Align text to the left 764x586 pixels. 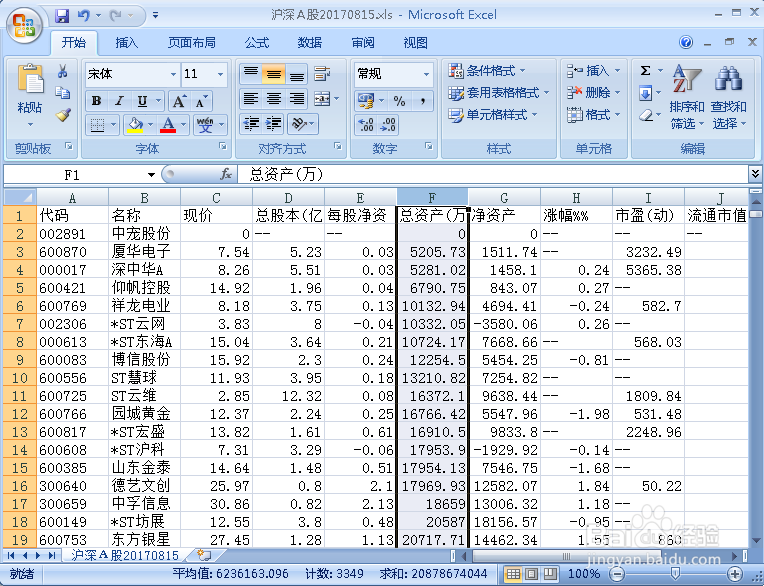pos(251,99)
